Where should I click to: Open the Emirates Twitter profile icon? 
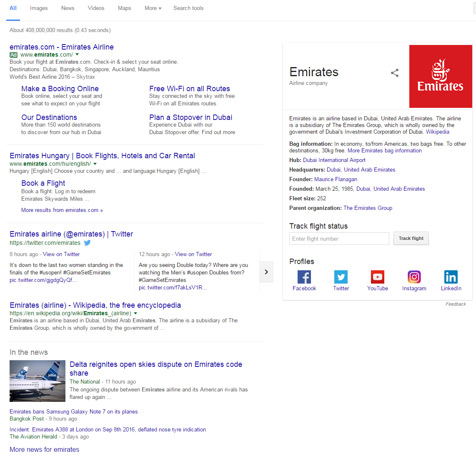point(341,277)
